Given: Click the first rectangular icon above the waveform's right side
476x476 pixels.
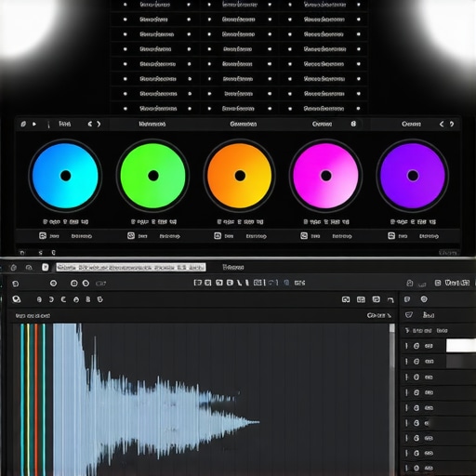Looking at the screenshot, I should pos(346,299).
